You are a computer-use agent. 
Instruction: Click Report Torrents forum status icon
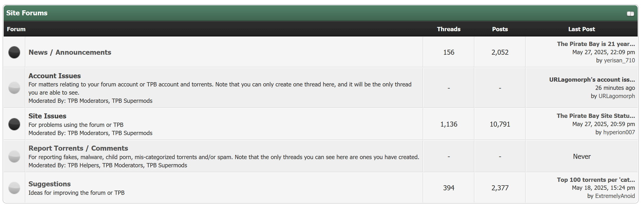[14, 156]
